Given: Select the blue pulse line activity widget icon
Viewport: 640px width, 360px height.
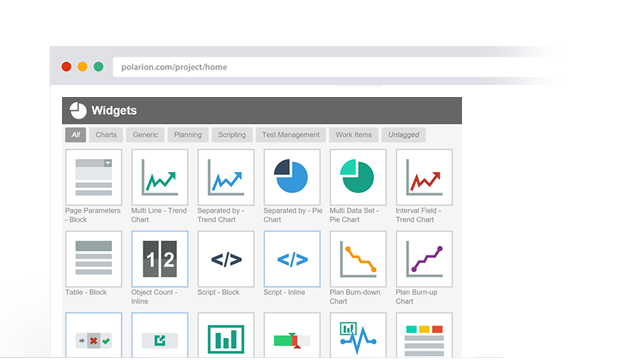Looking at the screenshot, I should (358, 336).
